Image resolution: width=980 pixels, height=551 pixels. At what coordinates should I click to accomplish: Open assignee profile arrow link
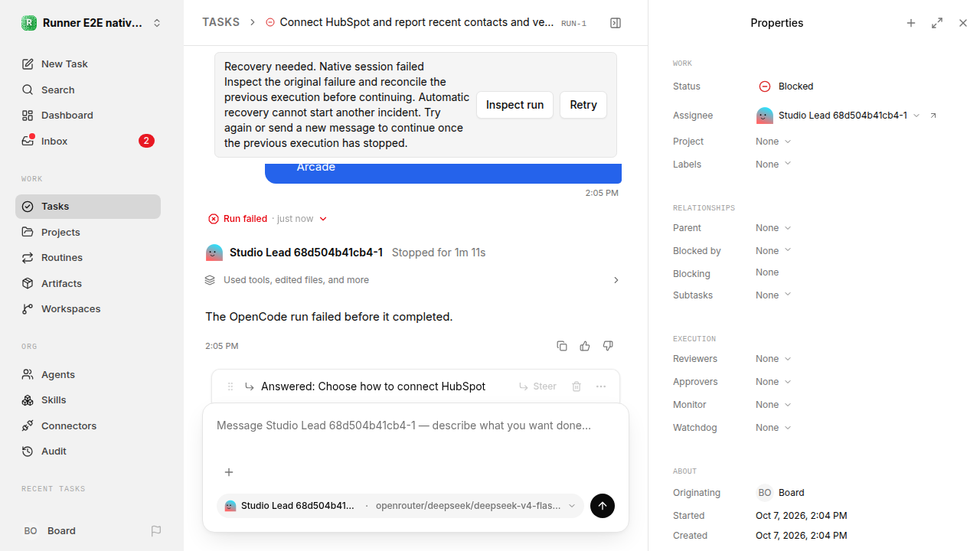click(933, 116)
